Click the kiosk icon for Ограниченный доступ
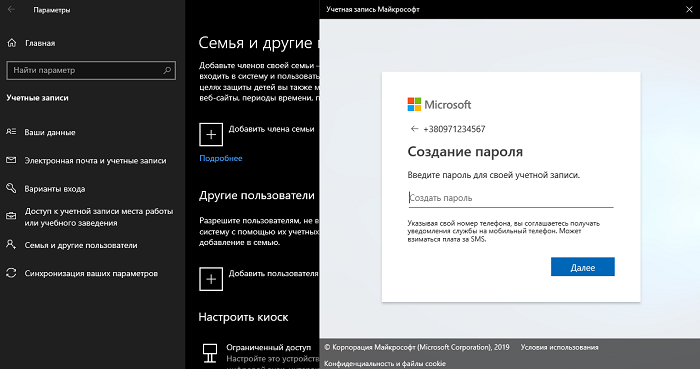Screen dimensions: 700x369 (210, 353)
